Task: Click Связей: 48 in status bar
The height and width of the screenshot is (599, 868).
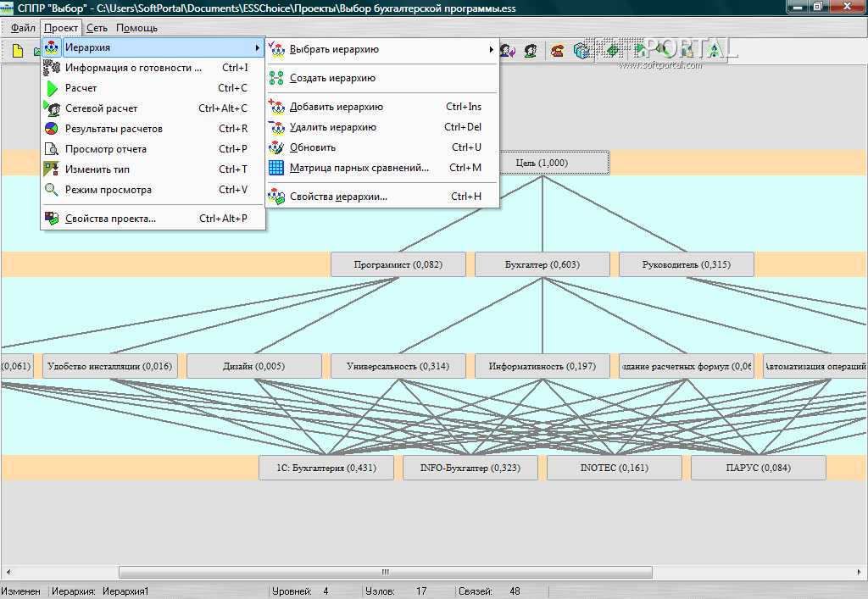Action: pyautogui.click(x=489, y=591)
